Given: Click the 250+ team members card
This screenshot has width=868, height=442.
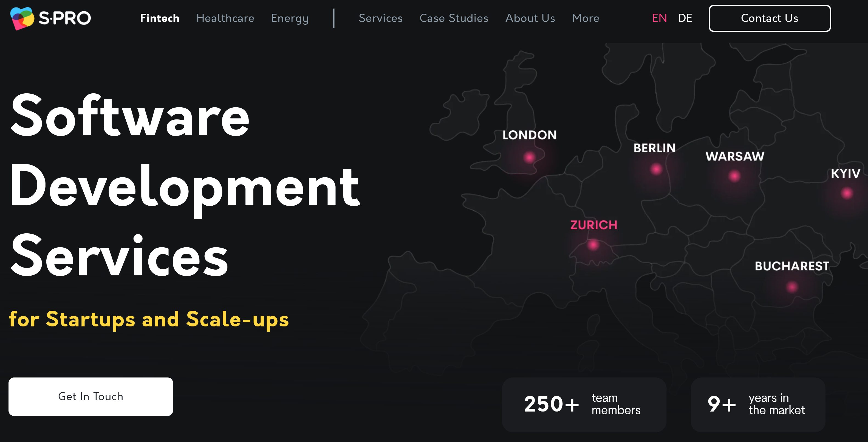Looking at the screenshot, I should [584, 405].
